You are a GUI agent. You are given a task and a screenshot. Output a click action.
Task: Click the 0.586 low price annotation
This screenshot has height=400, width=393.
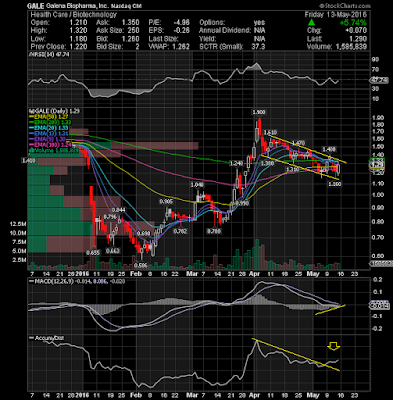pyautogui.click(x=140, y=265)
